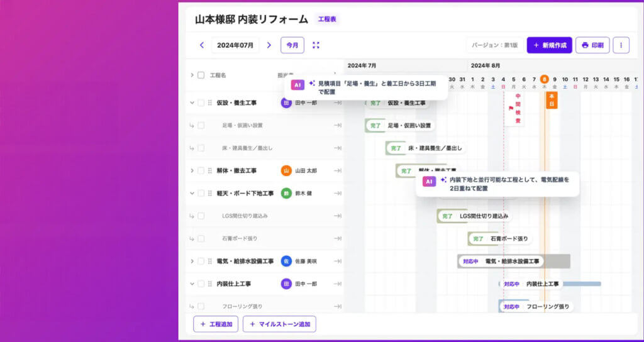Go to next month arrow
The height and width of the screenshot is (342, 644).
(x=269, y=45)
